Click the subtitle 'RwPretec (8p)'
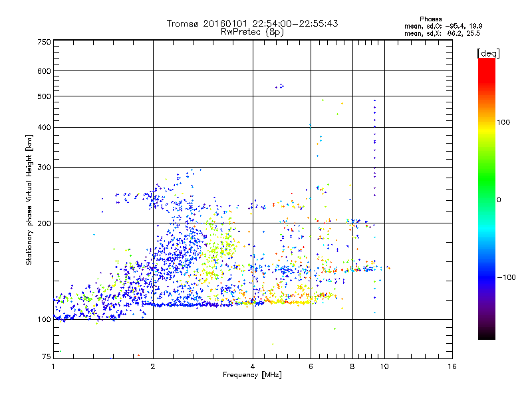The width and height of the screenshot is (532, 399). (x=252, y=32)
